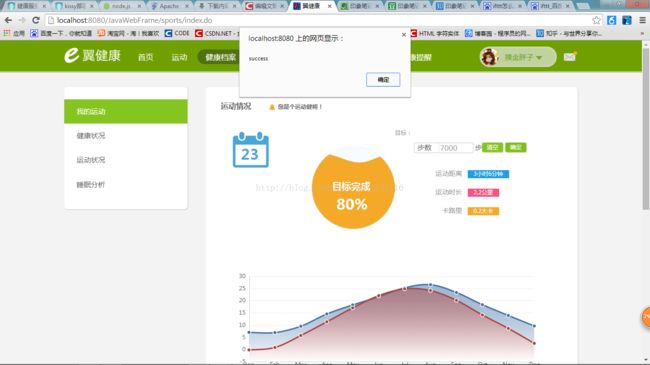Select 我的运动 in the left sidebar

pyautogui.click(x=126, y=111)
